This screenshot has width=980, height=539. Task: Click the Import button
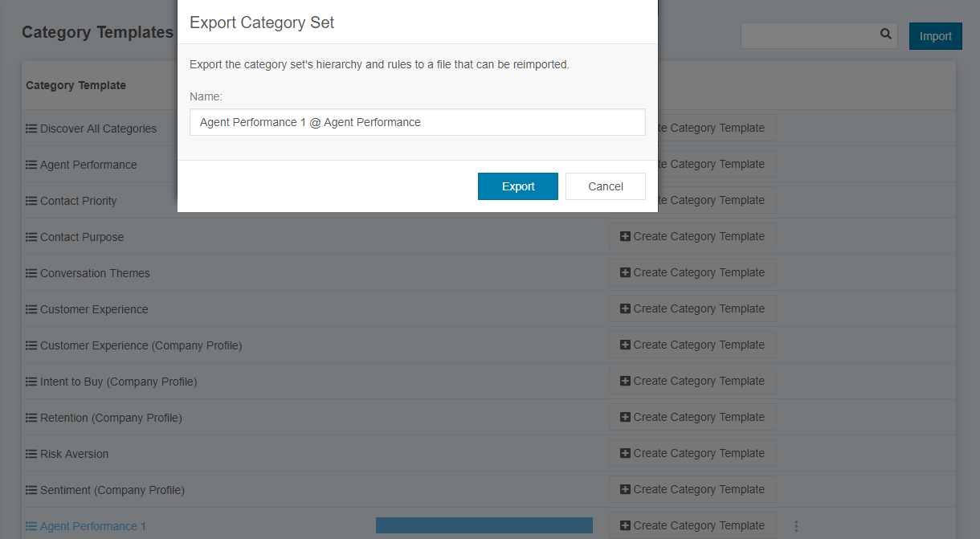point(936,36)
